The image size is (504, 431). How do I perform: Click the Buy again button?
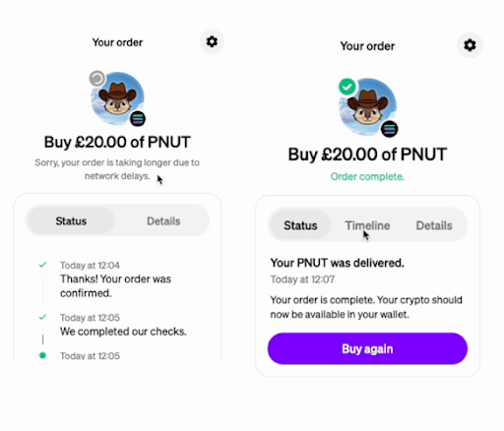click(x=367, y=348)
